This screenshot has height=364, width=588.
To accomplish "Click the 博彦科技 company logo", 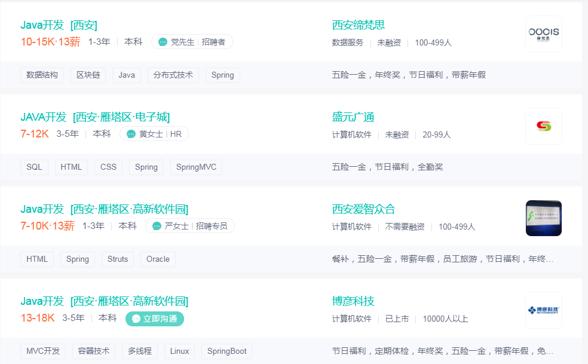I will 543,310.
